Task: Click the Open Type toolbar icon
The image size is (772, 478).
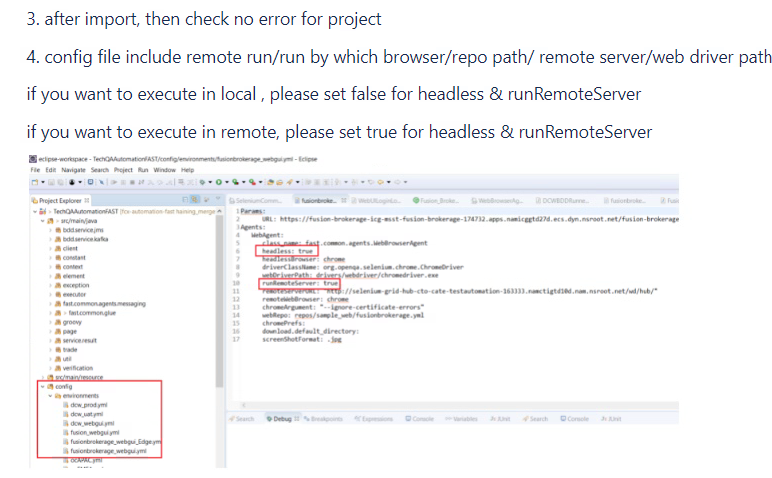Action: point(270,182)
